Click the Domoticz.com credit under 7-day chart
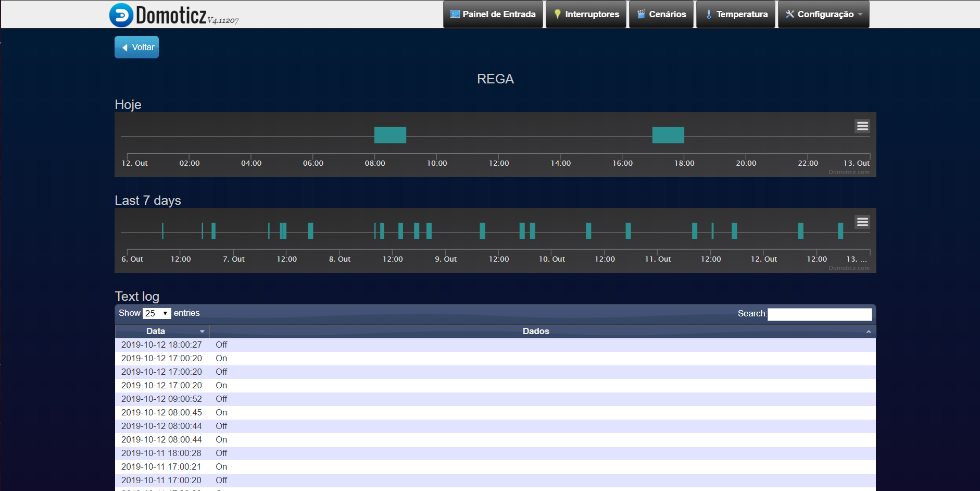The height and width of the screenshot is (491, 980). coord(849,268)
